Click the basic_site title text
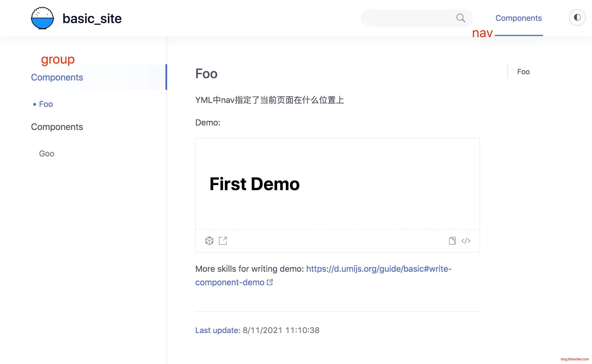Viewport: 592px width, 364px height. point(92,19)
